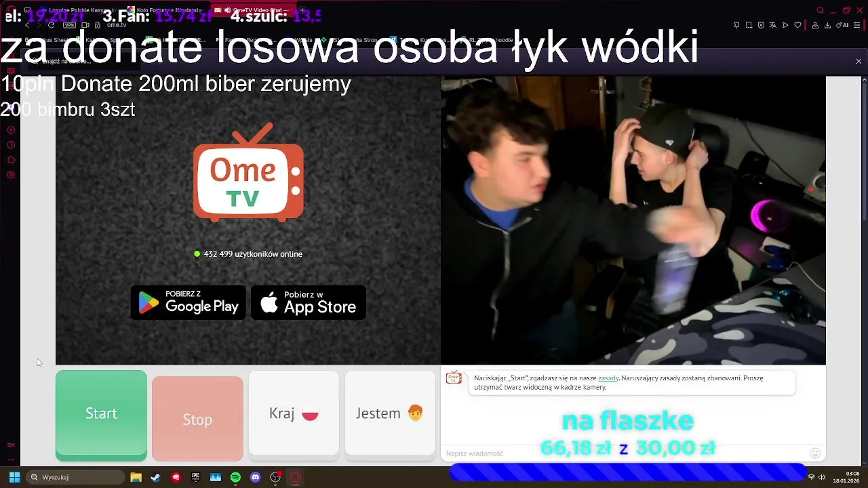Image resolution: width=868 pixels, height=488 pixels.
Task: Add page to bookmarks heart icon
Action: click(797, 25)
